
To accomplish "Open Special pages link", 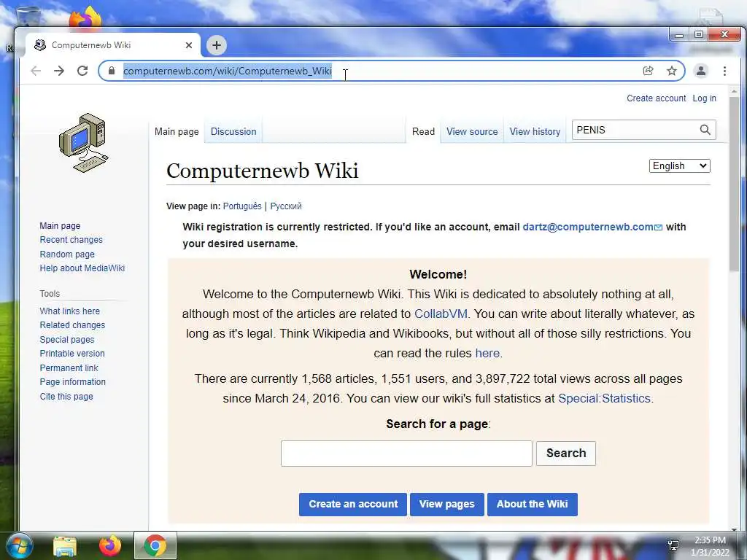I will click(x=67, y=340).
